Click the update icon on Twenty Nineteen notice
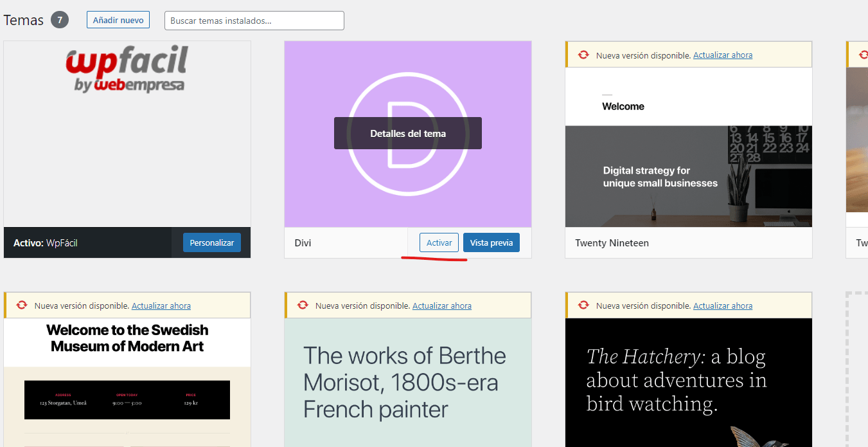868x447 pixels. (583, 55)
